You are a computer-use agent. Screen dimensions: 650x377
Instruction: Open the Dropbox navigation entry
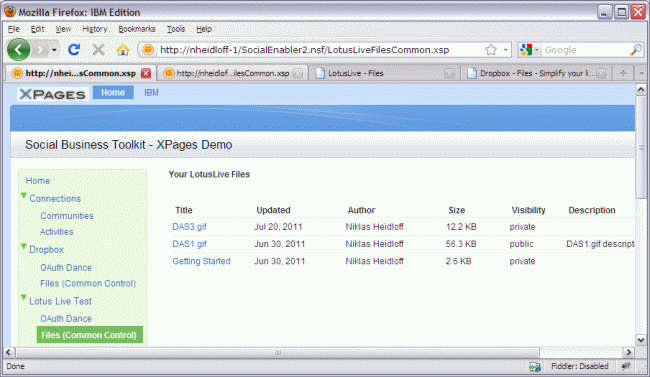46,250
